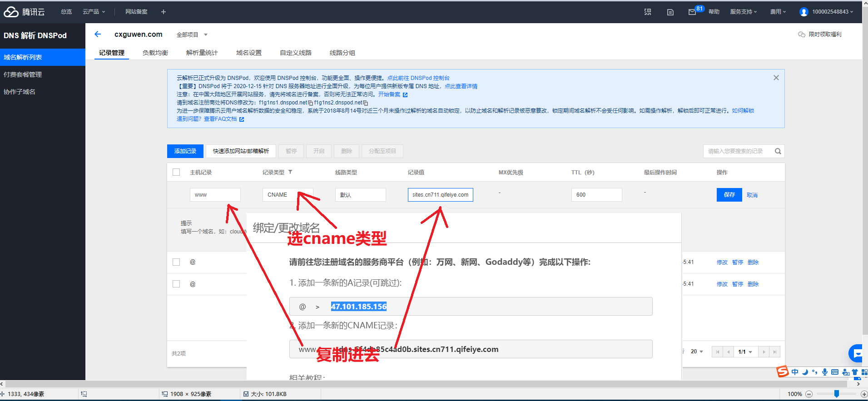Viewport: 868px width, 401px height.
Task: Click the plus icon in top navigation
Action: point(164,12)
